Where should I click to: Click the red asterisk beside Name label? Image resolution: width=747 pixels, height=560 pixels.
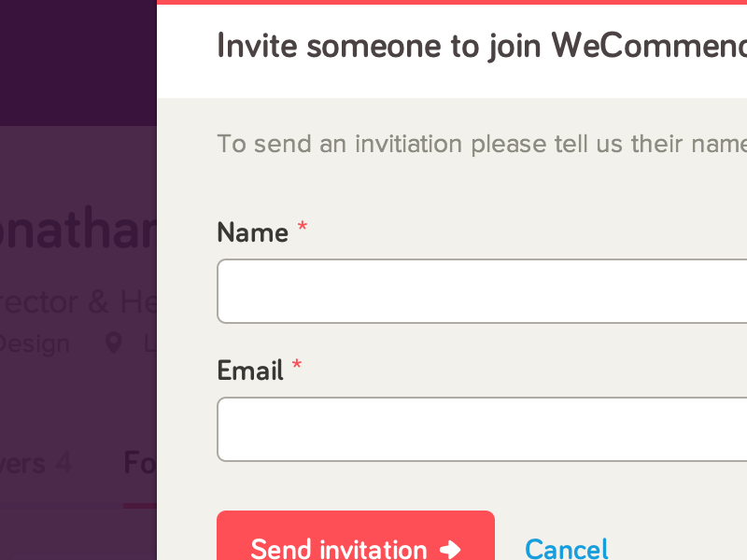coord(302,227)
